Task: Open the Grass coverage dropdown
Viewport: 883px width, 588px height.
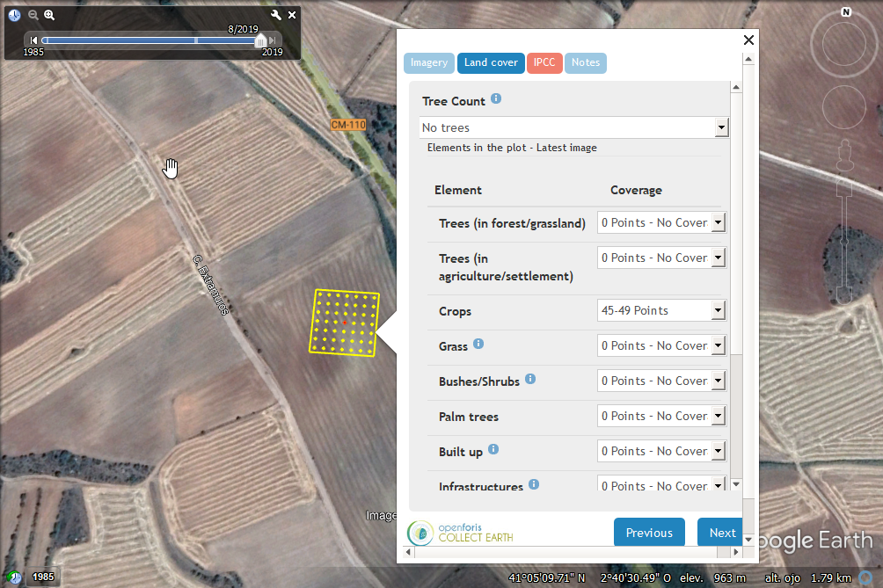Action: coord(661,345)
